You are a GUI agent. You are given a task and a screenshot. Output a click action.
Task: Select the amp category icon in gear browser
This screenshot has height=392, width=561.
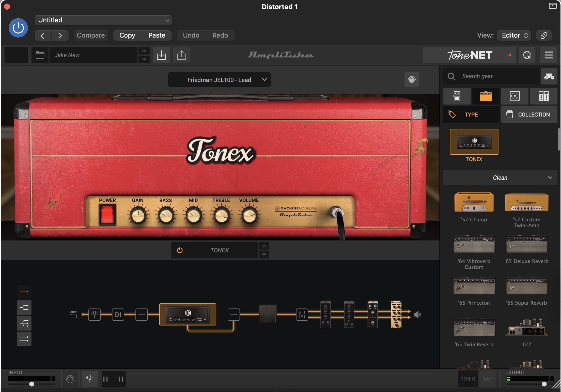[x=486, y=96]
